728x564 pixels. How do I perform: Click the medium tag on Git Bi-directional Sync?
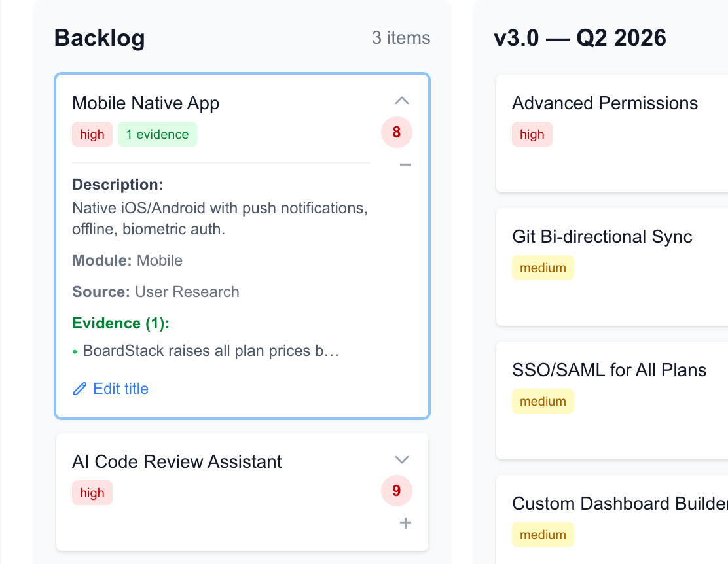click(543, 268)
